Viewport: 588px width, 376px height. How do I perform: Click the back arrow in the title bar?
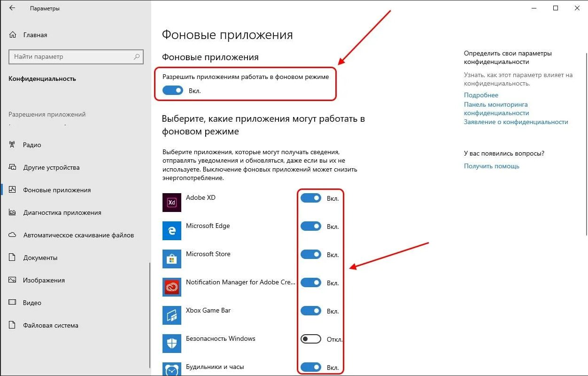tap(12, 8)
